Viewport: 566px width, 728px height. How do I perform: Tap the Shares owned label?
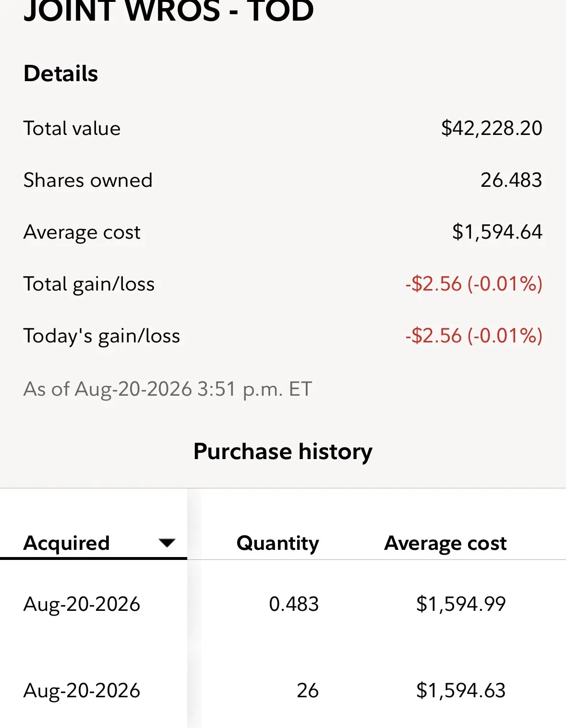click(88, 180)
